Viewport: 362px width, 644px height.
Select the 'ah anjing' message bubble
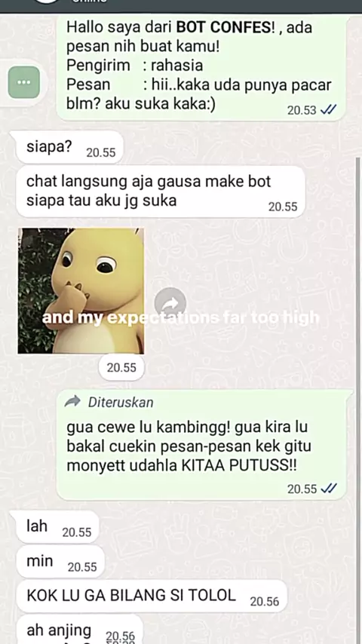(79, 629)
